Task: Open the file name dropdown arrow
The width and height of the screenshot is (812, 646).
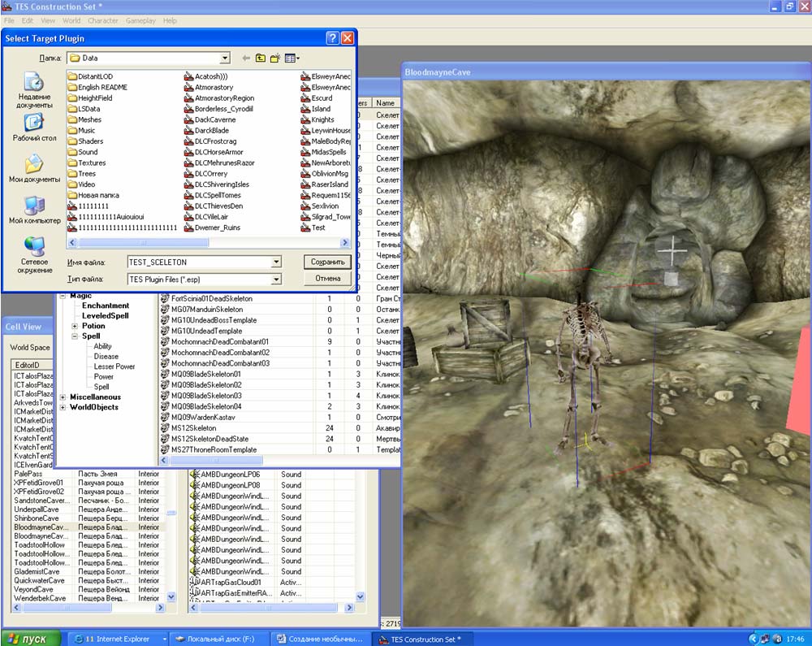Action: coord(277,262)
